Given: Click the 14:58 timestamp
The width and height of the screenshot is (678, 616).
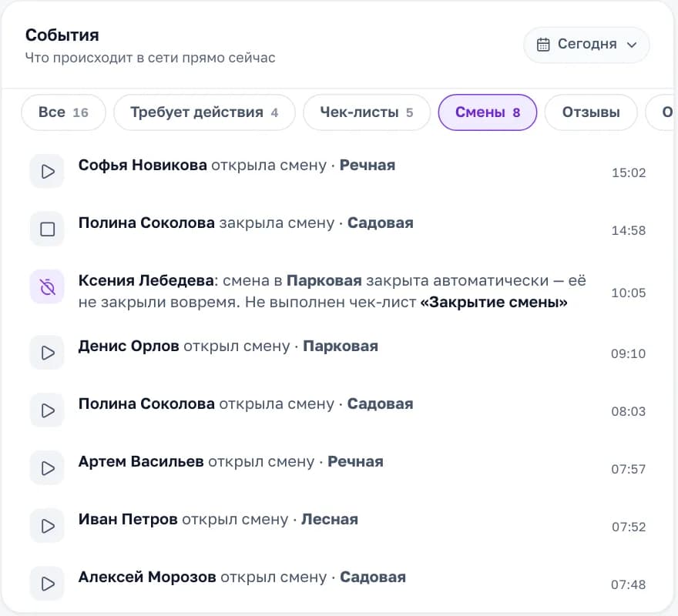Looking at the screenshot, I should click(x=629, y=230).
